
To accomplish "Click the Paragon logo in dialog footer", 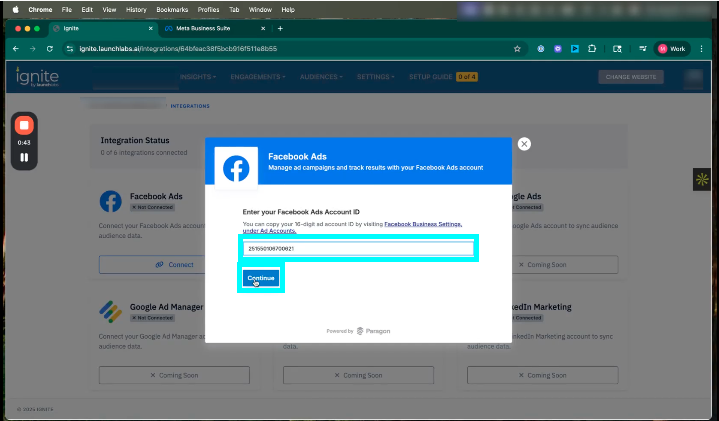I will click(373, 331).
